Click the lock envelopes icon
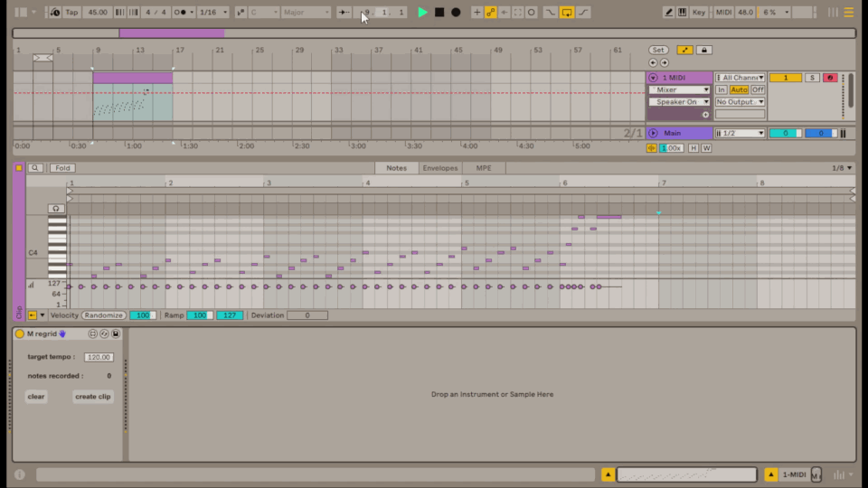This screenshot has height=488, width=868. (x=703, y=50)
